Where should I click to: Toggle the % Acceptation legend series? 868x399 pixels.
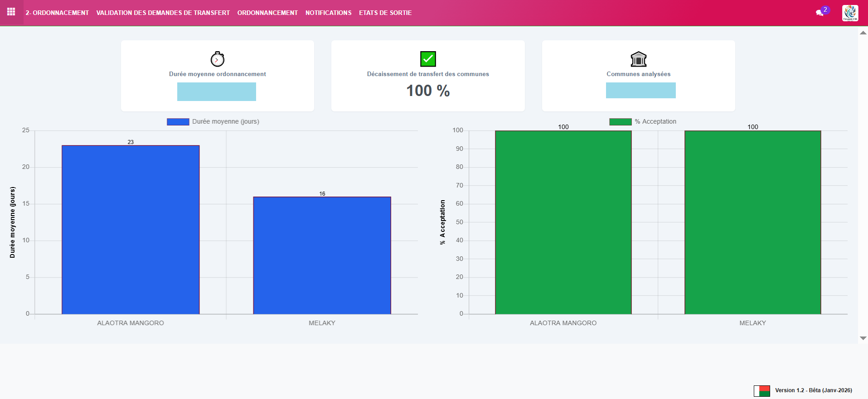point(643,121)
